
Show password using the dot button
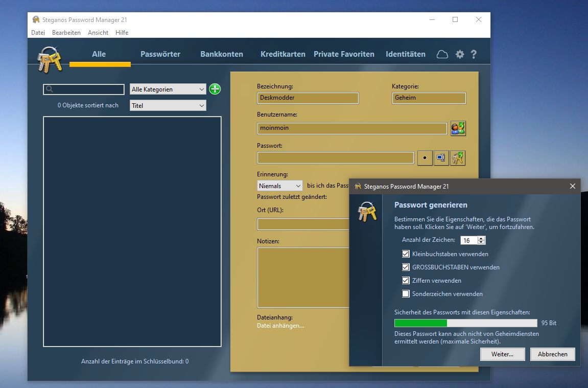click(x=425, y=158)
